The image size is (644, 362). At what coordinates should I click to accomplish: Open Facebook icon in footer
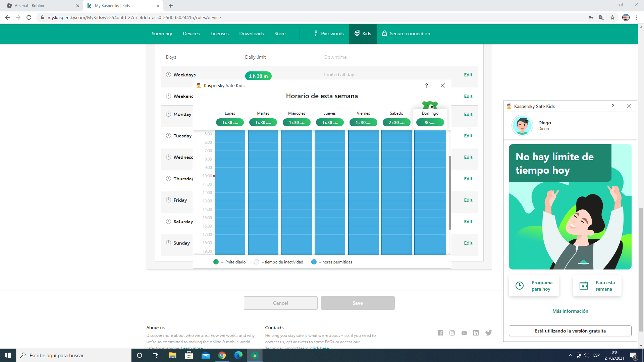point(440,333)
